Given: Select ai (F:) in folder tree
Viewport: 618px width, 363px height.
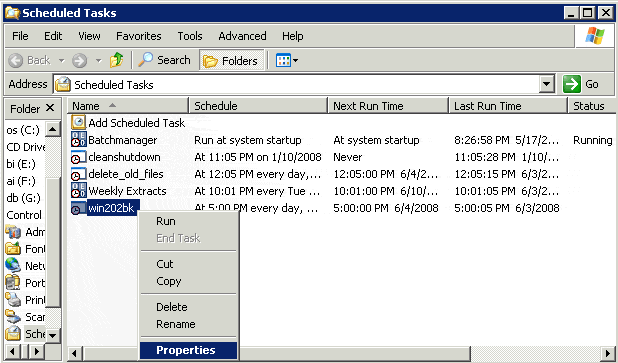Looking at the screenshot, I should click(21, 181).
